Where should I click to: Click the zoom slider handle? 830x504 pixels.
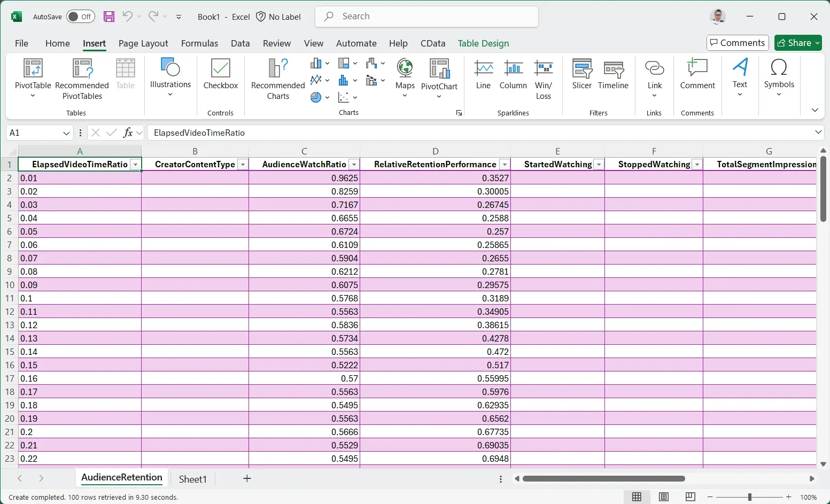coord(749,497)
